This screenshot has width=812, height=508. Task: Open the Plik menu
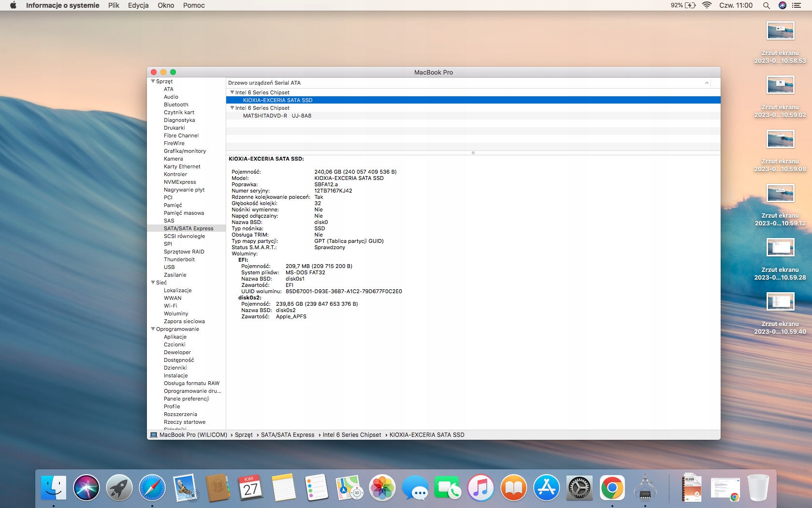(x=114, y=5)
